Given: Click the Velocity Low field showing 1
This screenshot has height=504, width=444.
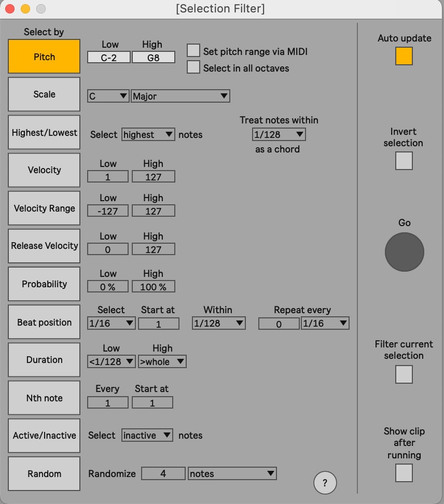Looking at the screenshot, I should (x=108, y=176).
